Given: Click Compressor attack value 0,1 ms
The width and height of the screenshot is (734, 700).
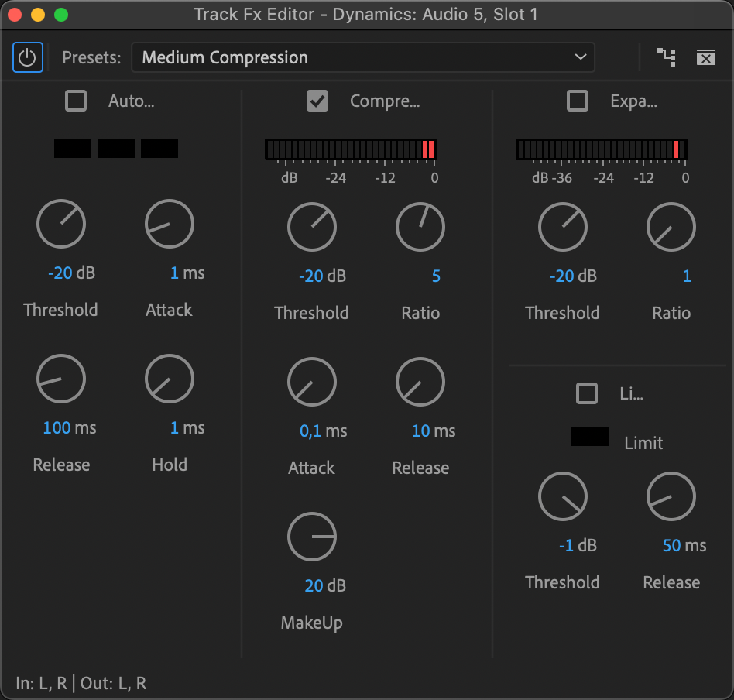Looking at the screenshot, I should pos(324,431).
